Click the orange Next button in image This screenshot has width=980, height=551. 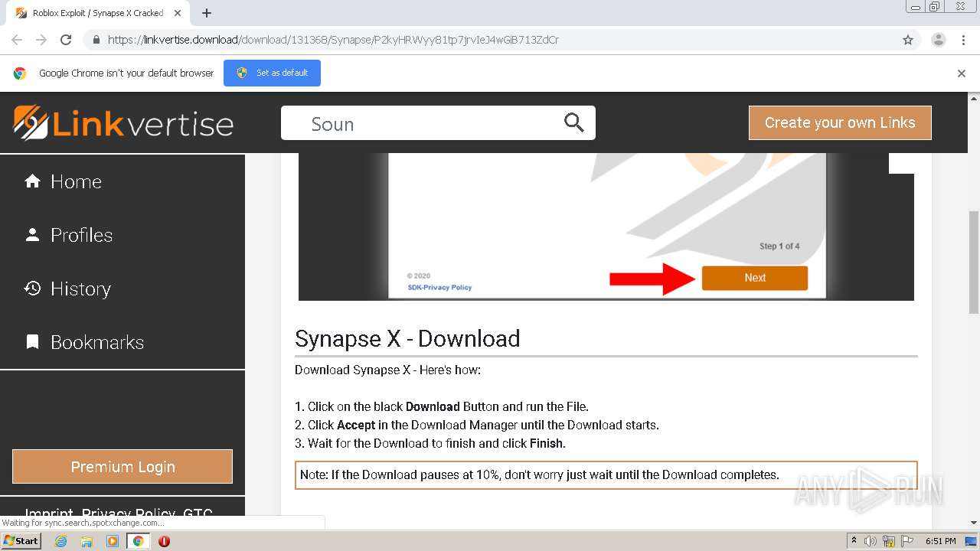(755, 278)
